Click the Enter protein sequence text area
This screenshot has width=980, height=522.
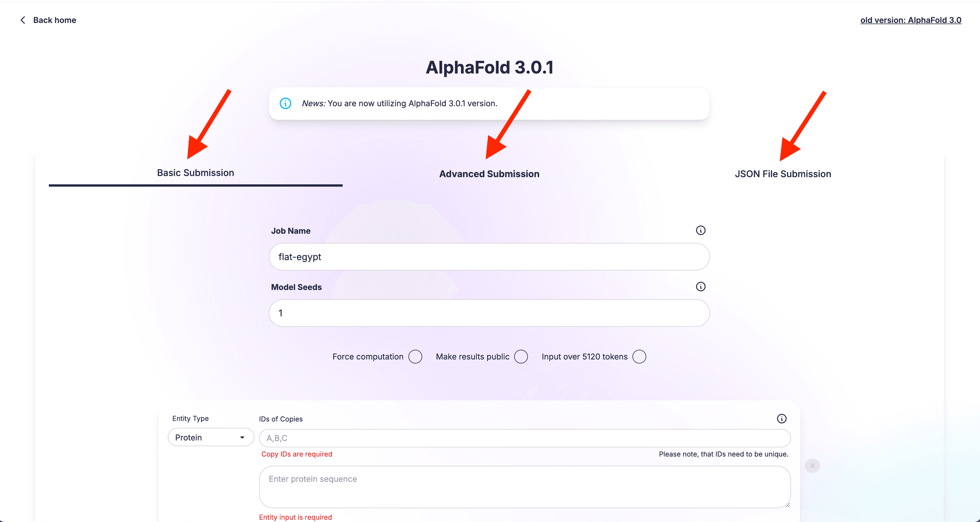click(525, 487)
